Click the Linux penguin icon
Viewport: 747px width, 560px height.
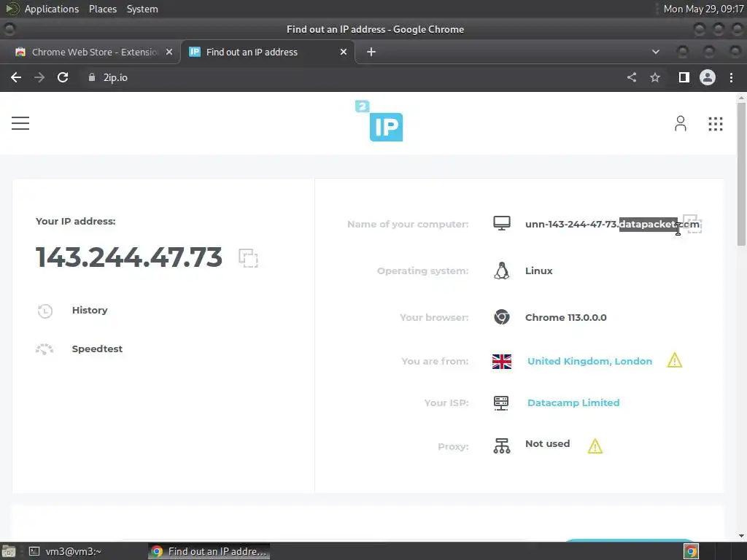click(501, 271)
